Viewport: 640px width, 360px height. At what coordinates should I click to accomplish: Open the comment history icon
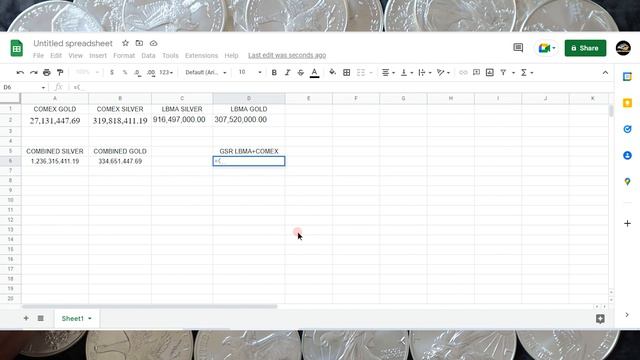[518, 48]
